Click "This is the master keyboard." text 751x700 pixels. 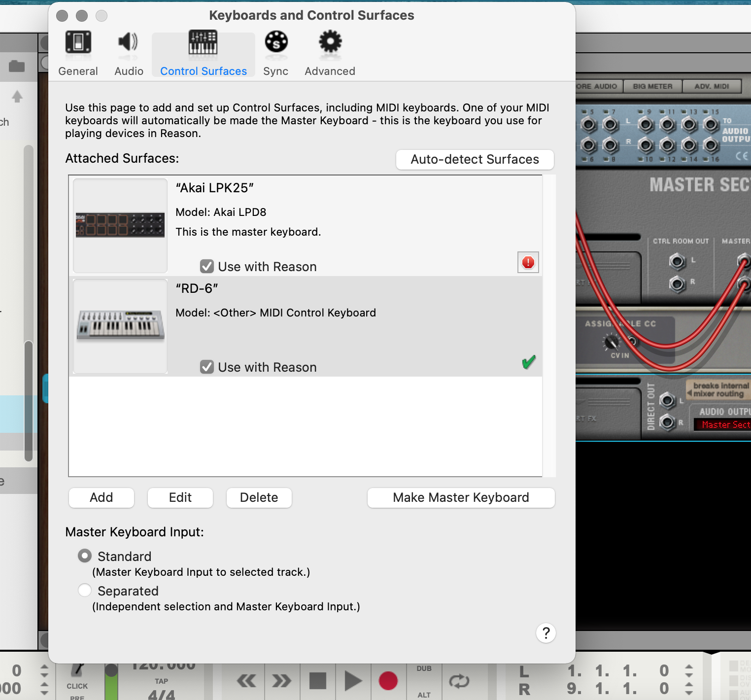point(248,232)
